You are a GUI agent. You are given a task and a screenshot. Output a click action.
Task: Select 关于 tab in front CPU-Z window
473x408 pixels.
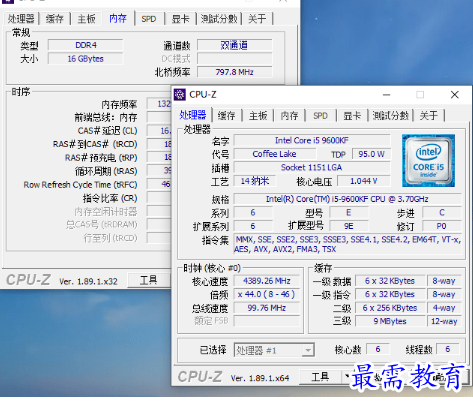tap(428, 116)
